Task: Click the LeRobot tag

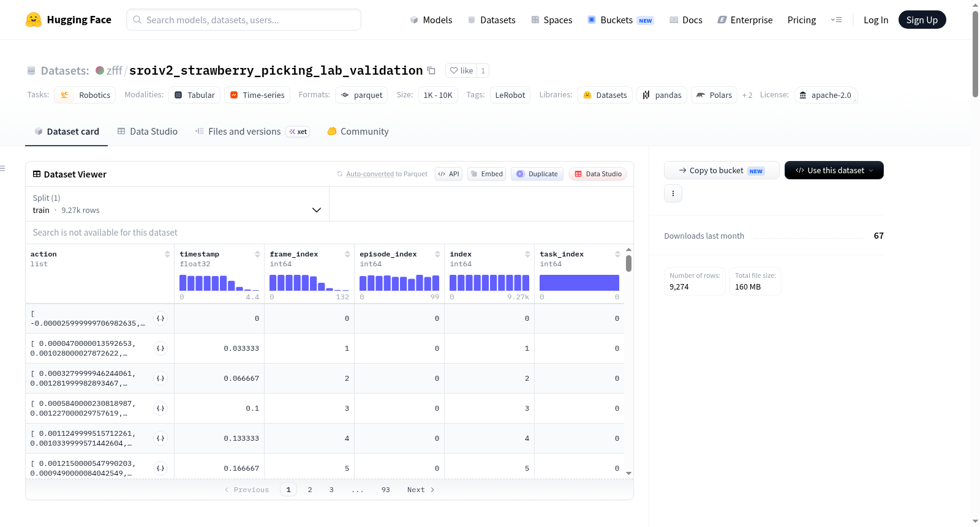Action: [x=510, y=95]
